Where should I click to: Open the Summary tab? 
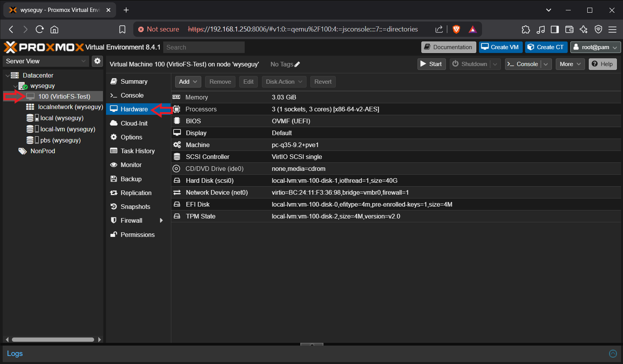[138, 81]
